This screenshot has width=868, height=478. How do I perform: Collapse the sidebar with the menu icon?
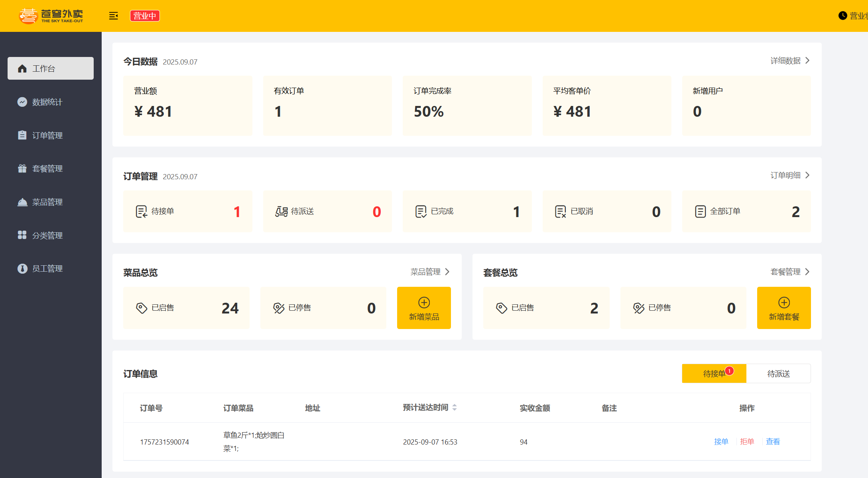pyautogui.click(x=114, y=16)
